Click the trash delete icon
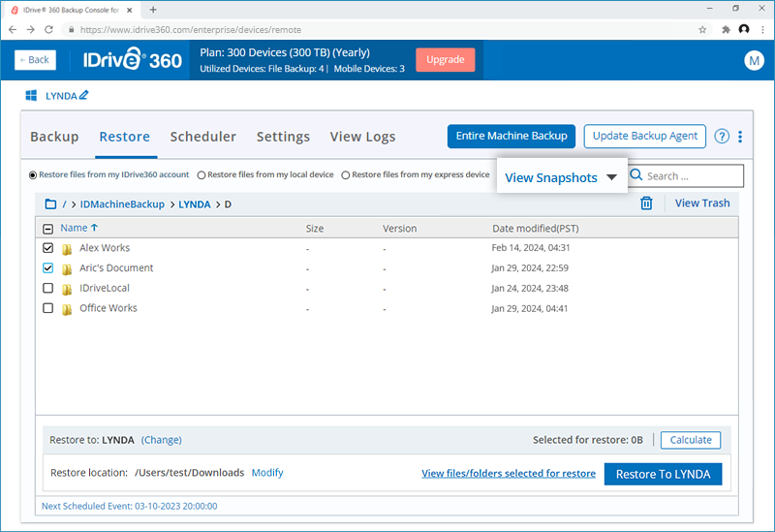This screenshot has height=532, width=775. 646,203
